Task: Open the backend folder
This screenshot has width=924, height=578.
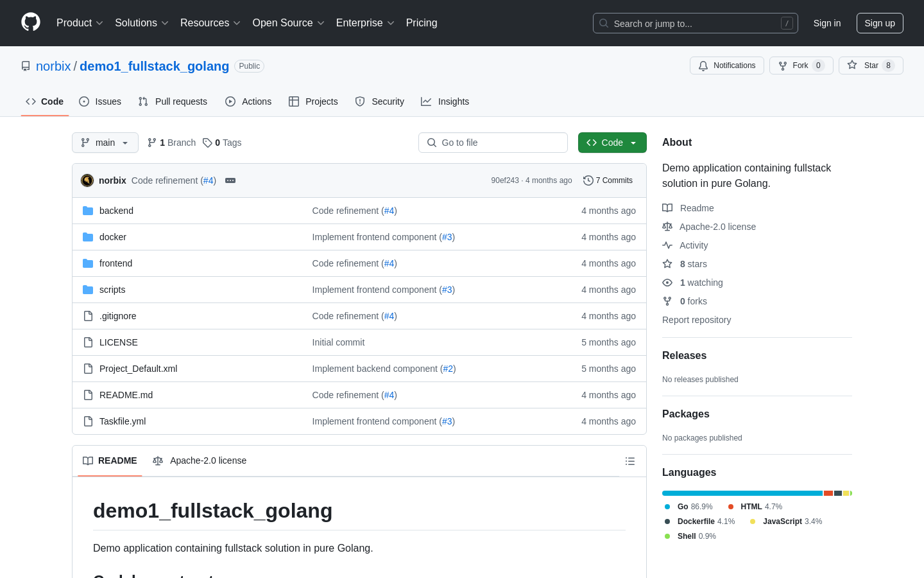Action: tap(116, 211)
